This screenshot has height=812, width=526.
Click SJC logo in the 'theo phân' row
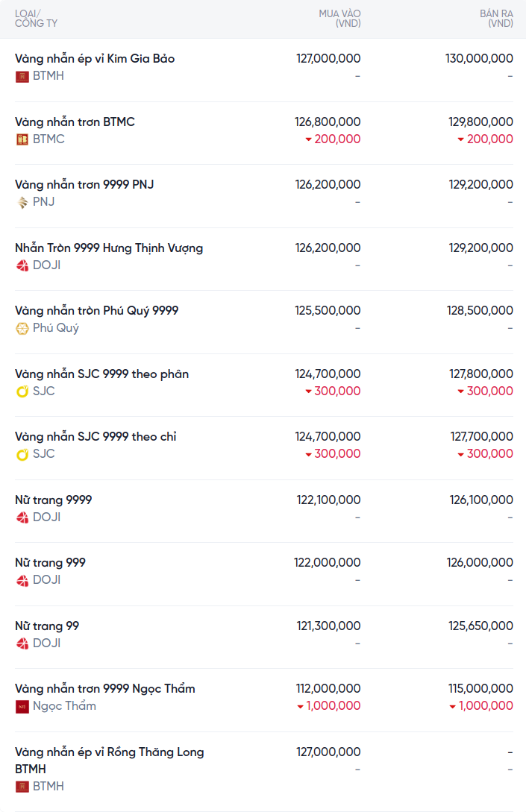(22, 391)
